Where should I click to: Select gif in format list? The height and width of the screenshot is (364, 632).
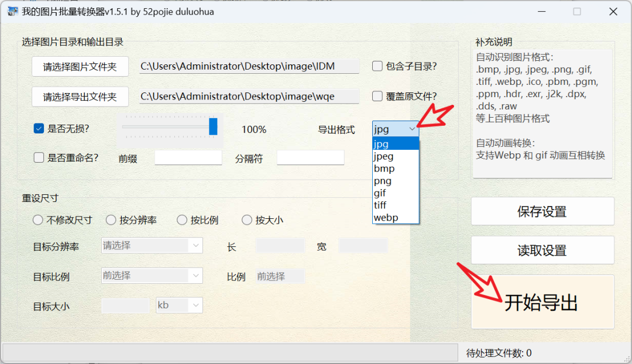click(396, 193)
